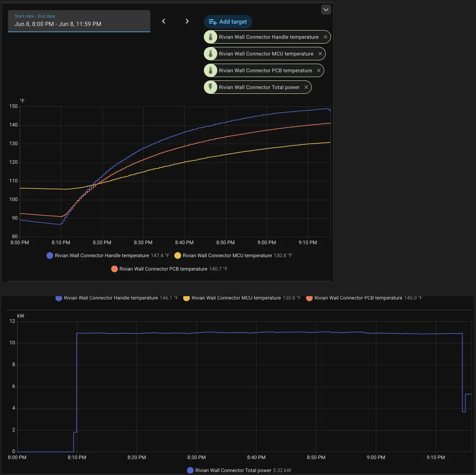Select Rivian Wall Connector Handle temperature chip label
Screen dimensions: 476x475
click(x=269, y=37)
